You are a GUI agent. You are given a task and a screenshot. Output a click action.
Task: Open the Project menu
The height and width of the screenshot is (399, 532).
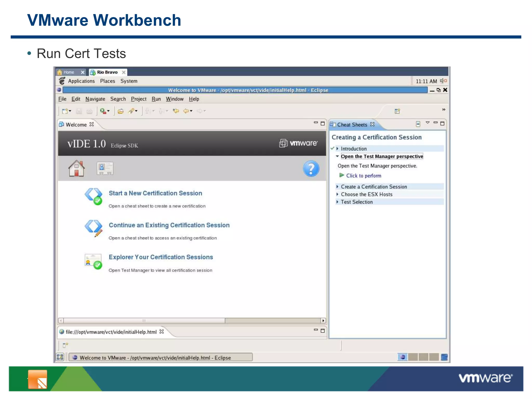(139, 99)
